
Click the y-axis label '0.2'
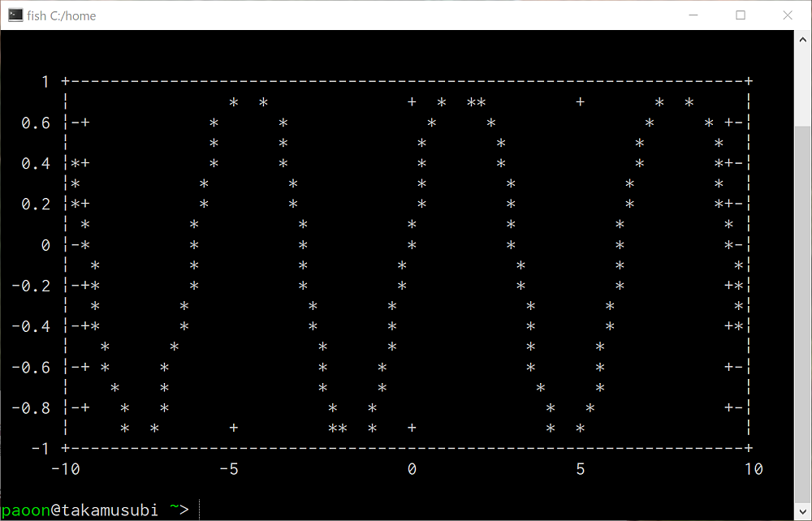pos(36,204)
